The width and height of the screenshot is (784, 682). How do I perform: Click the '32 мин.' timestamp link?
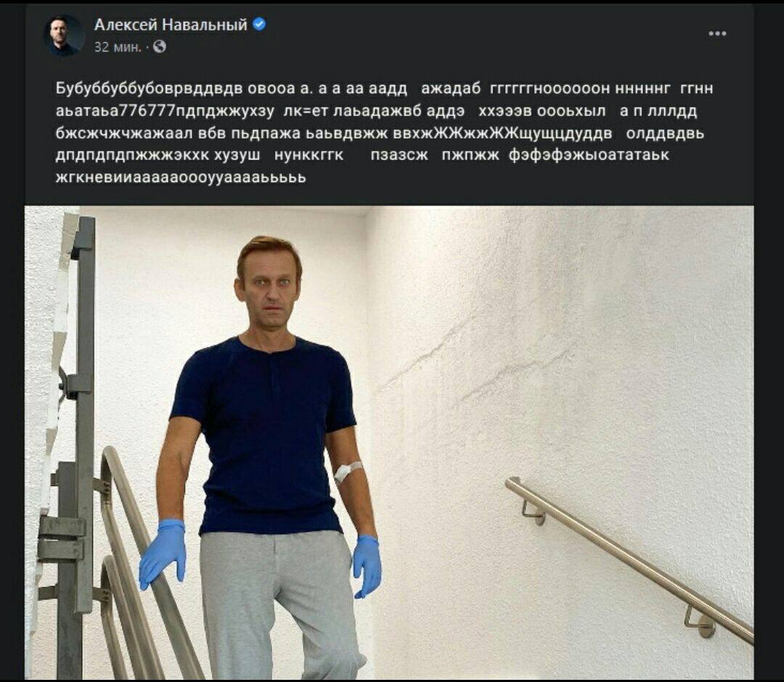pos(118,47)
